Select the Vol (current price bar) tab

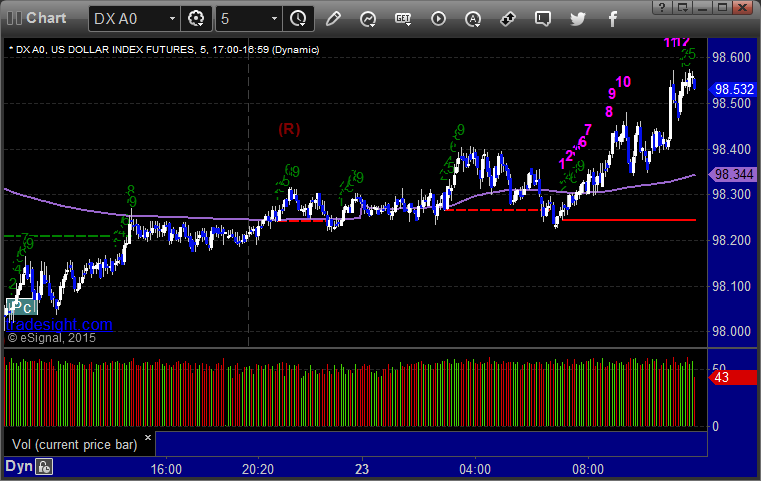[x=74, y=445]
